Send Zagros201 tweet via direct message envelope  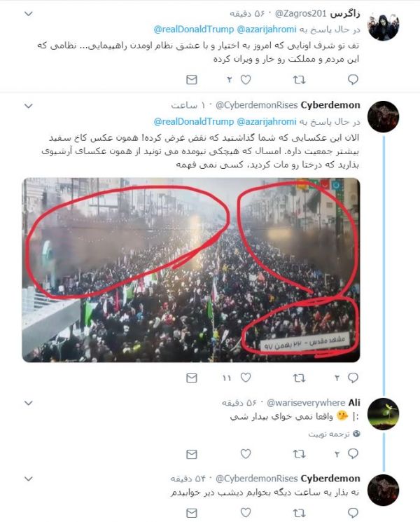coord(192,80)
